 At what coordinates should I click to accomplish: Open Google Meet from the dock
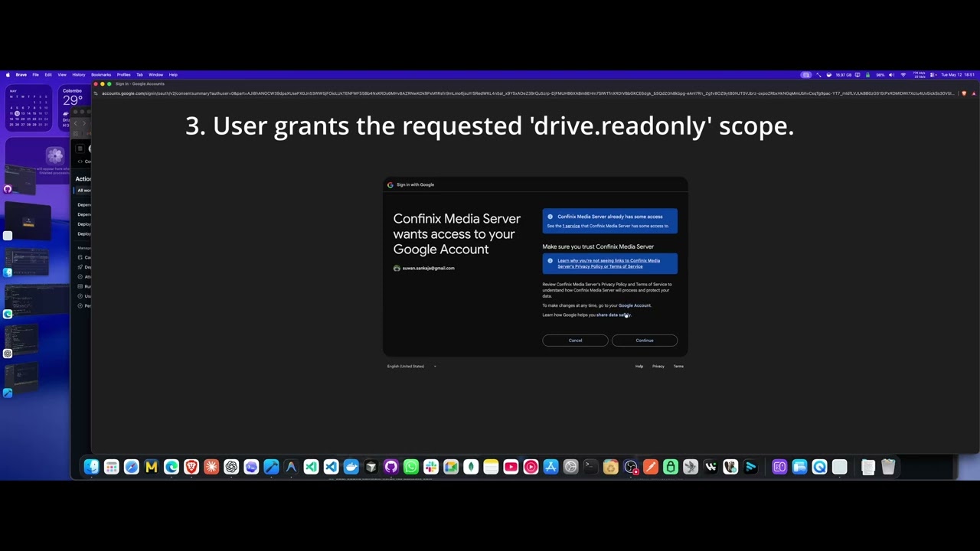(x=451, y=467)
